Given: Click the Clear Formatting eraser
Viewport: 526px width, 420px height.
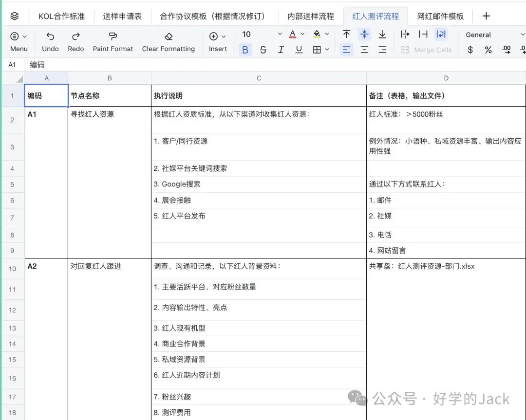Looking at the screenshot, I should tap(169, 36).
